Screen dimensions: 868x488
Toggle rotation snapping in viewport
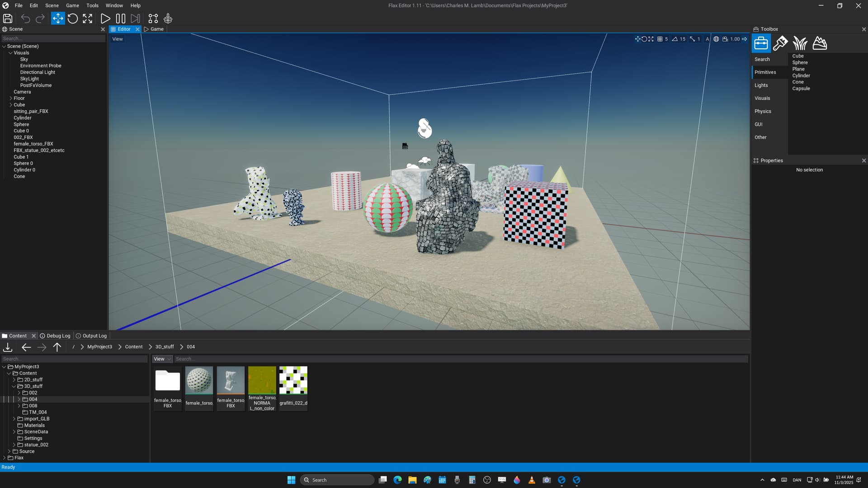pyautogui.click(x=675, y=39)
